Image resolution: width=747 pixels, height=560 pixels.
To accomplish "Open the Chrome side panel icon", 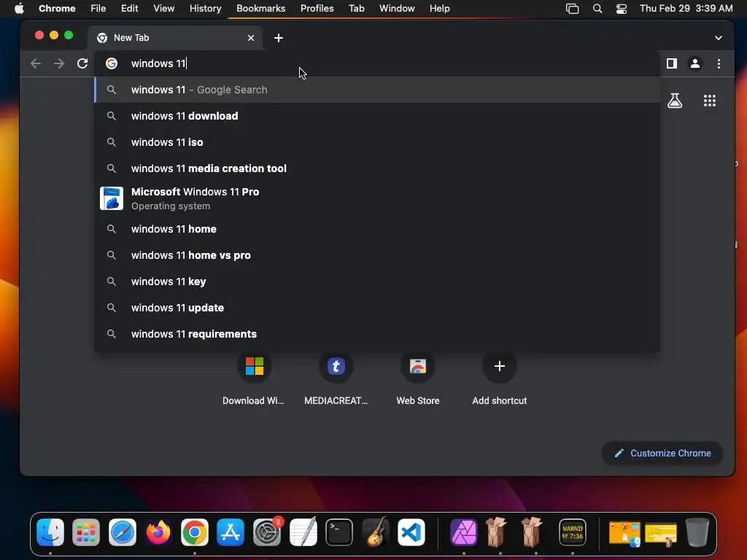I will tap(672, 63).
